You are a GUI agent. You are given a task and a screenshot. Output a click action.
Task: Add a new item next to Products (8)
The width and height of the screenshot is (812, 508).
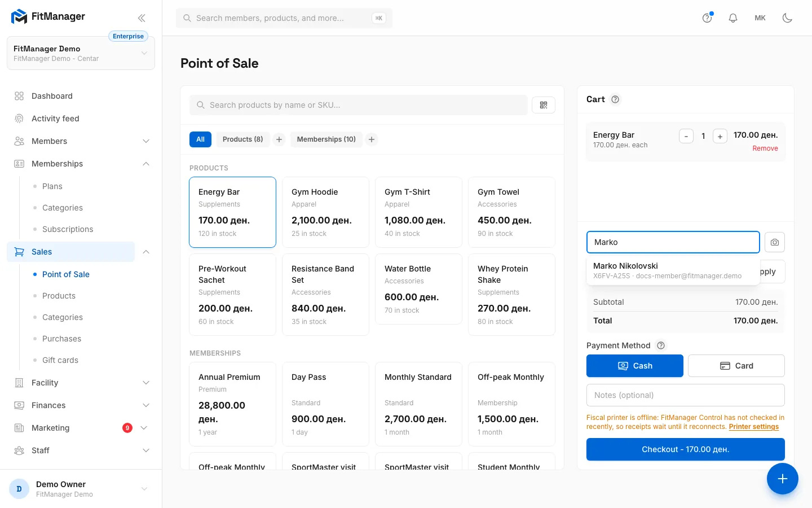click(279, 139)
